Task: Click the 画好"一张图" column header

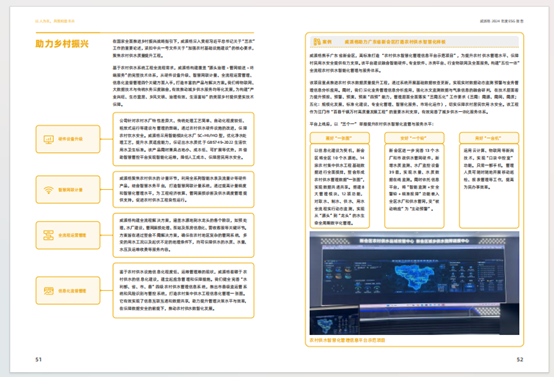Action: point(340,138)
